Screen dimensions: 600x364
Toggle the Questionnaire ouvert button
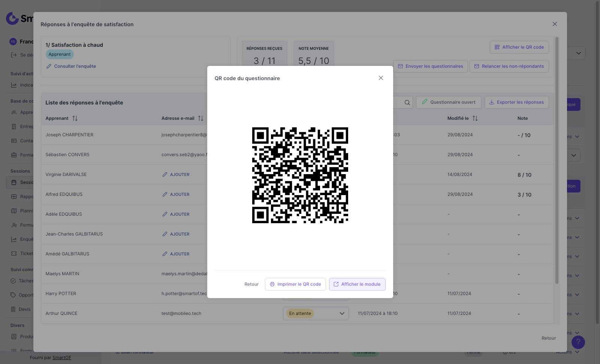tap(449, 102)
